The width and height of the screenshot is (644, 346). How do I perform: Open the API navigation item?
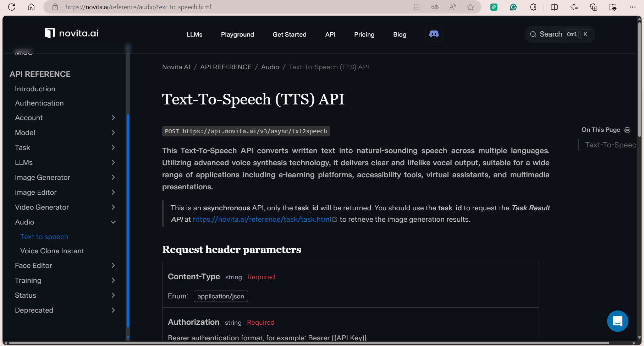coord(330,34)
